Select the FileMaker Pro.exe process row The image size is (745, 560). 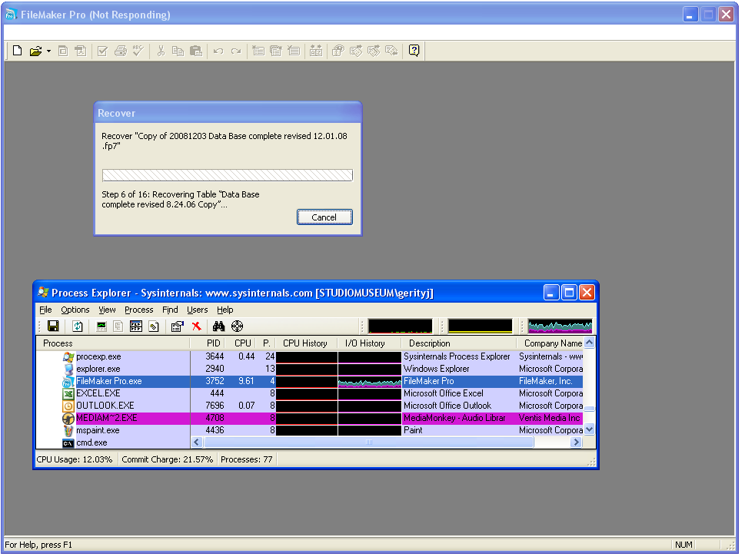[310, 381]
